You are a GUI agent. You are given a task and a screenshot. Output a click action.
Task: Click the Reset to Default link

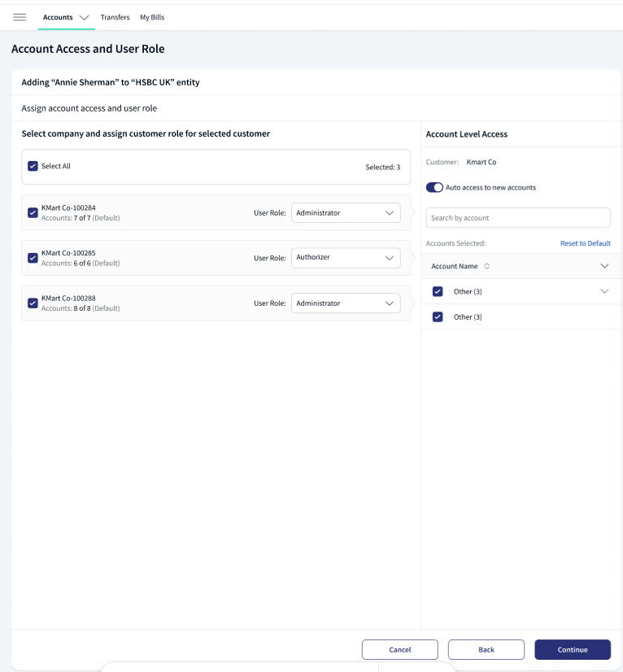[586, 243]
